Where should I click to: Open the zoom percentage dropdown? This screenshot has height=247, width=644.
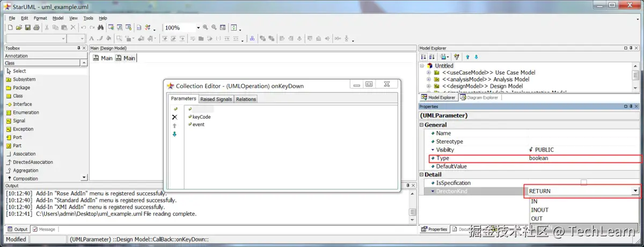pos(198,28)
